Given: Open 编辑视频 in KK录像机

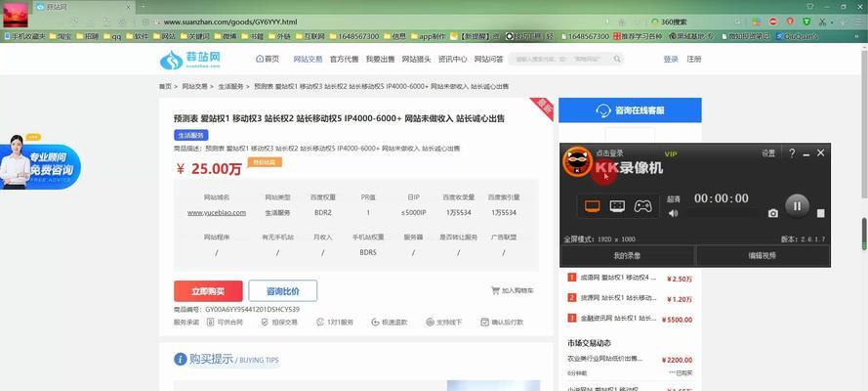Looking at the screenshot, I should pos(763,256).
